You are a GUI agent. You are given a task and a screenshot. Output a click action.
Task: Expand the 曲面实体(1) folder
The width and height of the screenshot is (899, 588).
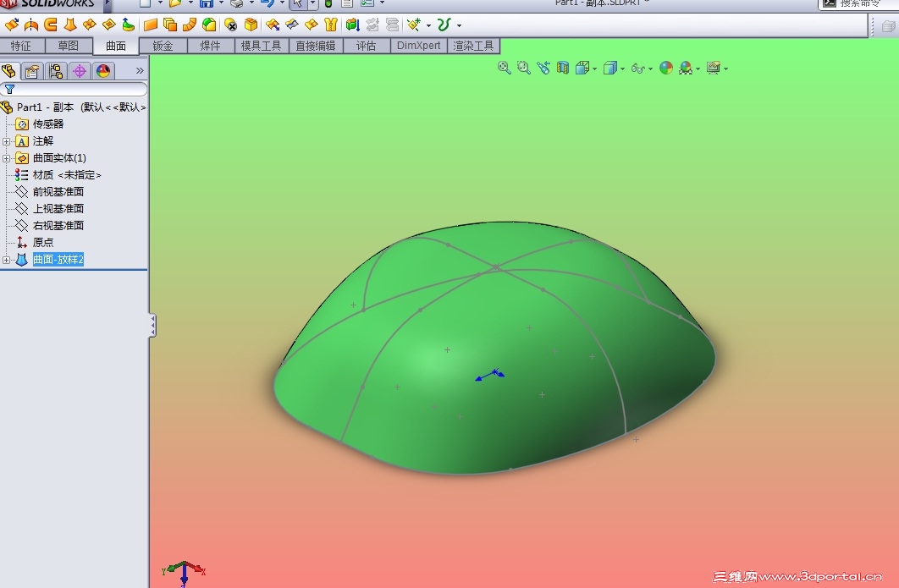point(6,158)
